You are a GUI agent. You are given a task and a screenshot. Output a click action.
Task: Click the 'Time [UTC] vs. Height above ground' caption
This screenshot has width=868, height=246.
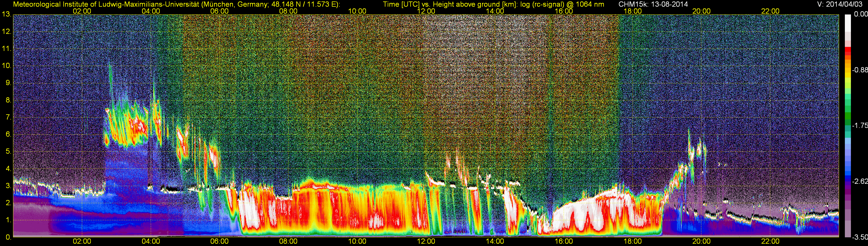coord(494,4)
